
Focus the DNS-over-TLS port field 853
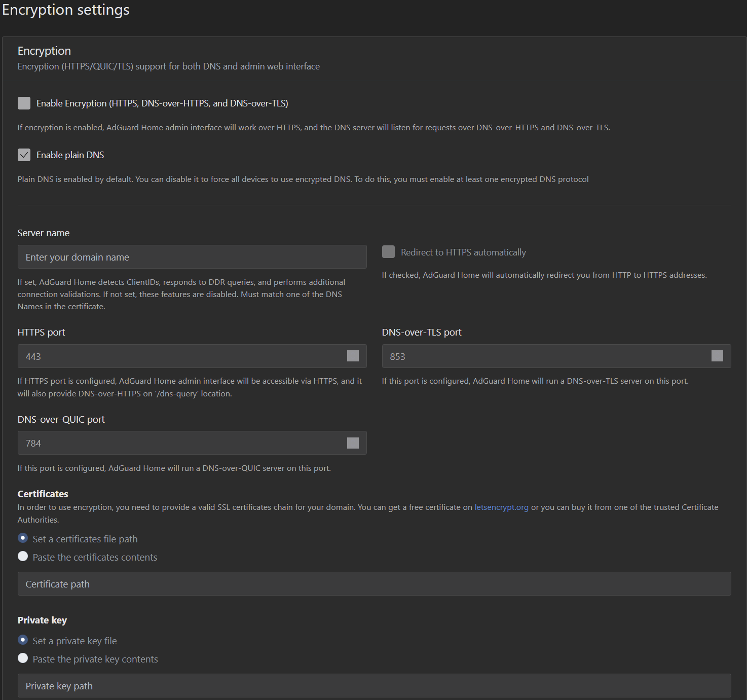[x=556, y=356]
